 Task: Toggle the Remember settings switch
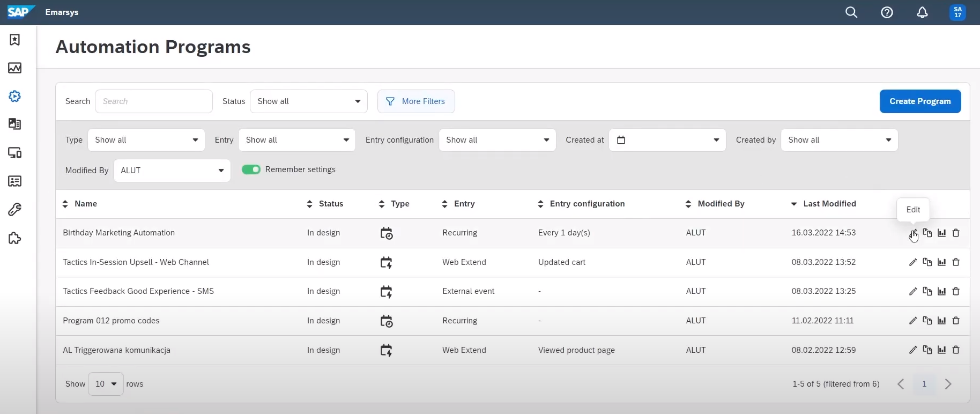click(251, 169)
